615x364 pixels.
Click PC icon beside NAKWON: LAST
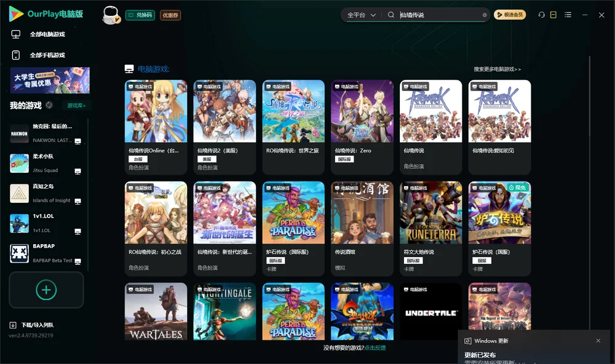(77, 141)
